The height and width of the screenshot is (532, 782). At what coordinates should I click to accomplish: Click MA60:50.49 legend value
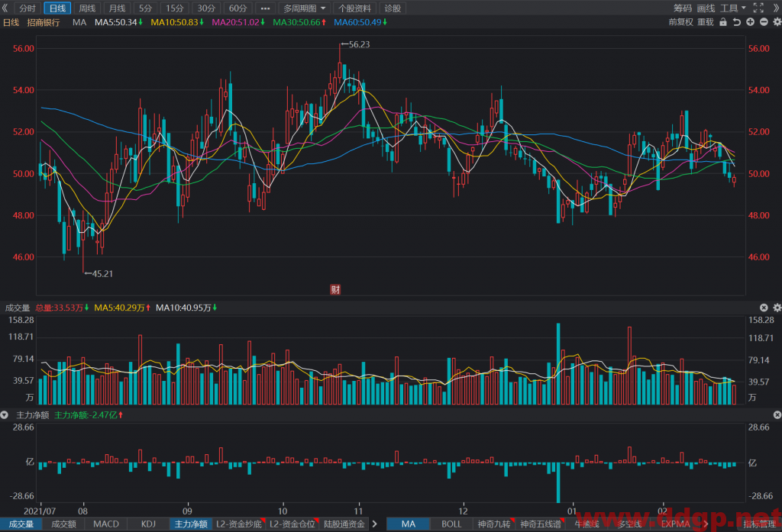(x=360, y=22)
